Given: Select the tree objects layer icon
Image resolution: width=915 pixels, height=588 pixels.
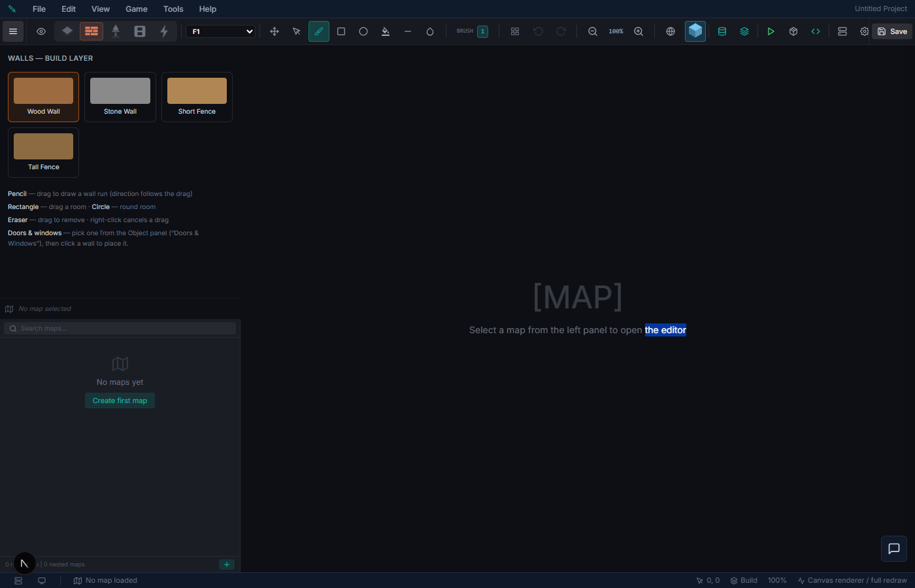Looking at the screenshot, I should pos(116,31).
